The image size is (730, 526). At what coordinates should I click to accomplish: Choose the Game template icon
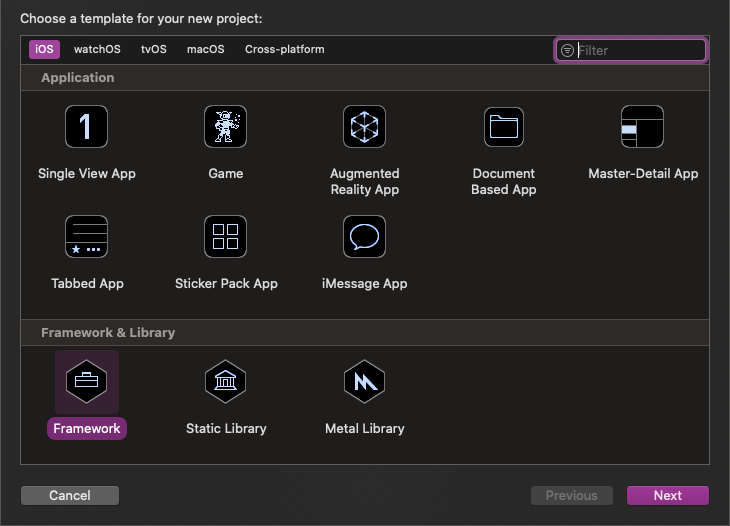pyautogui.click(x=226, y=127)
